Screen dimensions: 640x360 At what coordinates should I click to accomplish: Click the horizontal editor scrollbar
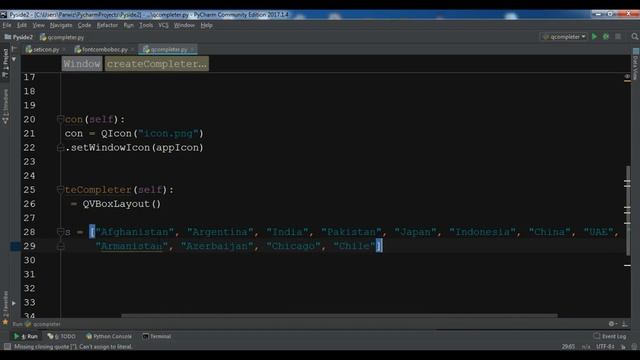(x=340, y=316)
